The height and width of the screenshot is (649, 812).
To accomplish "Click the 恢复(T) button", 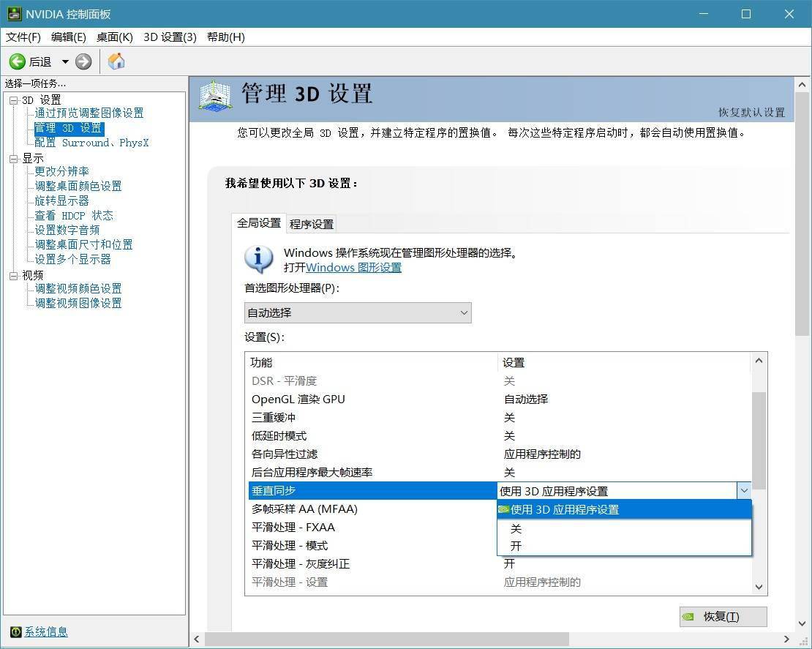I will 723,616.
